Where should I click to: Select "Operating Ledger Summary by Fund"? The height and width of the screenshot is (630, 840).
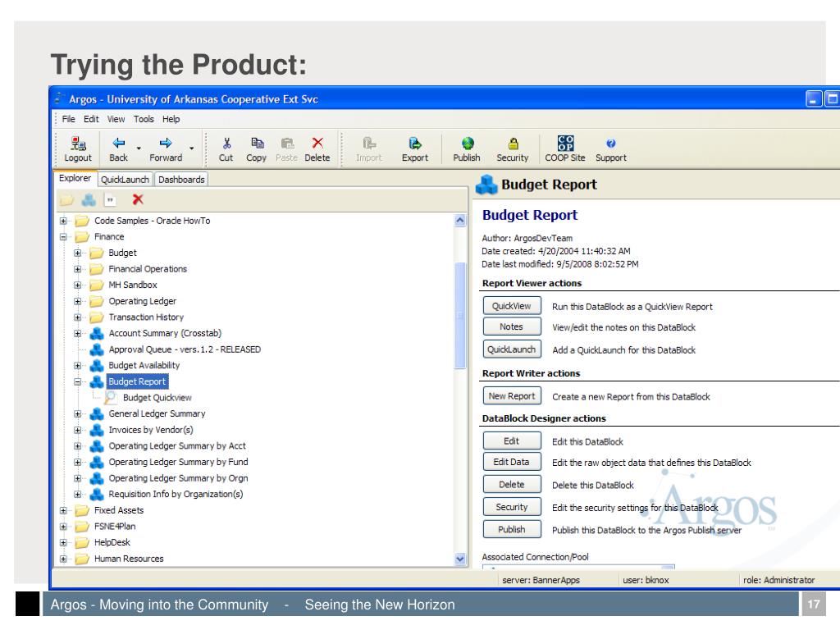178,462
